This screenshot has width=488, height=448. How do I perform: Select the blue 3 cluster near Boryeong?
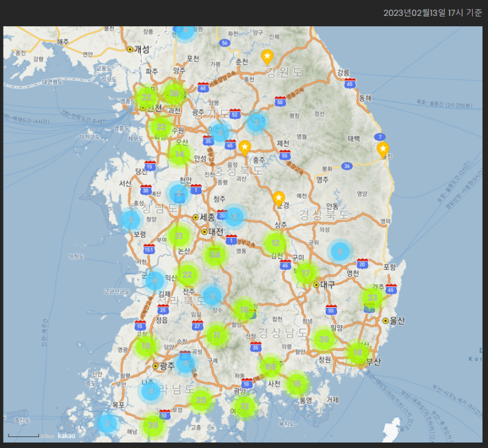[x=131, y=220]
